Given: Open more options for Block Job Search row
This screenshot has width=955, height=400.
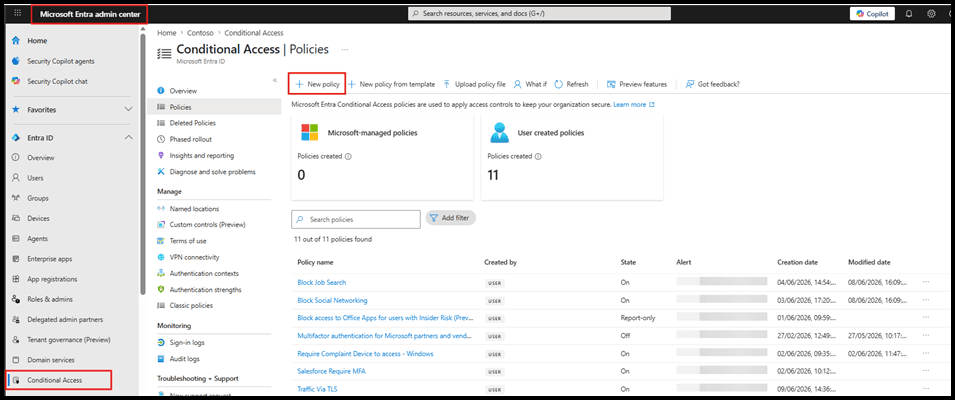Looking at the screenshot, I should point(926,282).
